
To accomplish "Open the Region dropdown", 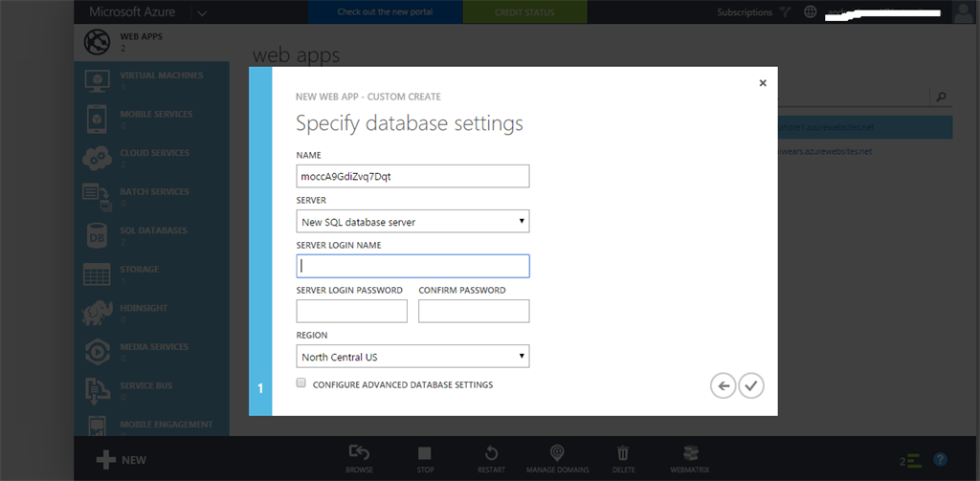I will click(x=412, y=356).
